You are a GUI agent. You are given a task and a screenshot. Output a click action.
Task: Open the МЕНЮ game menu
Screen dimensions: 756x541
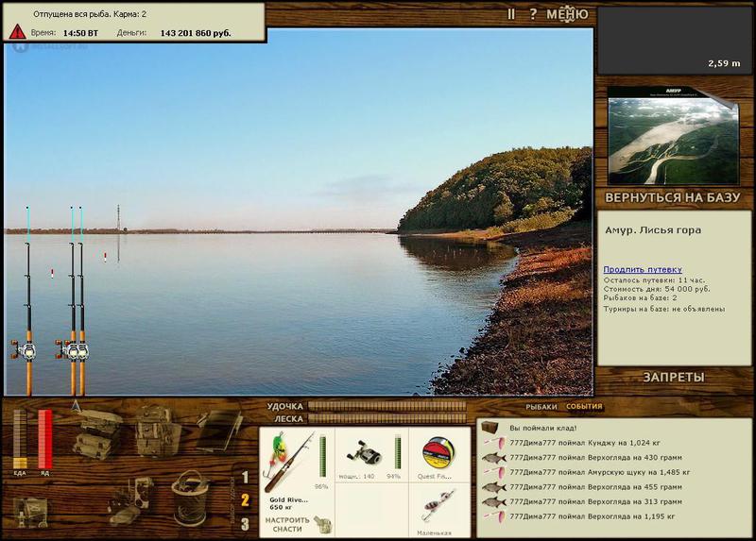tap(566, 14)
